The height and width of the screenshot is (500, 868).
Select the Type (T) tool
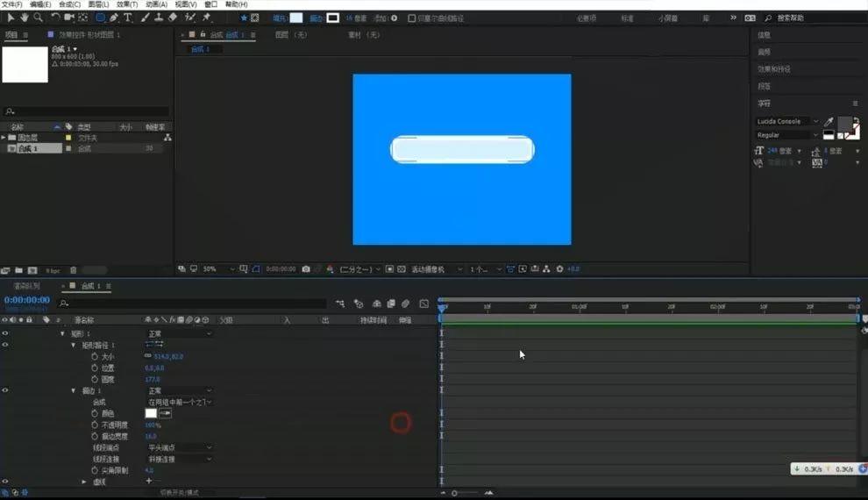click(x=128, y=18)
